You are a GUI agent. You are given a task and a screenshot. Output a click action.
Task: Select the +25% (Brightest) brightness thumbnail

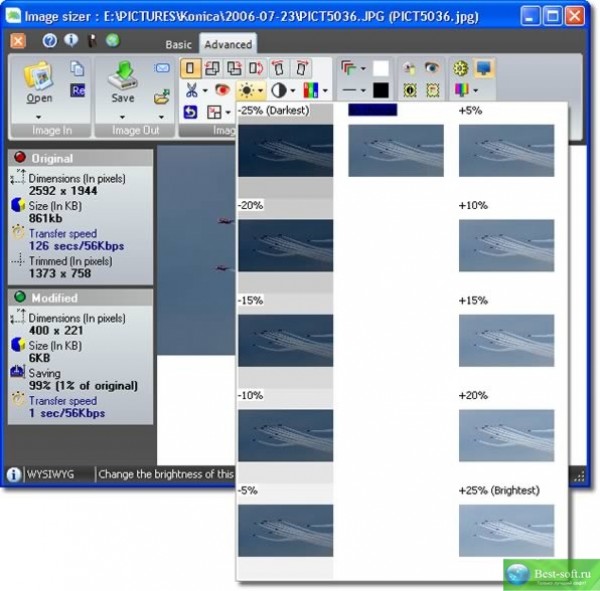pyautogui.click(x=506, y=531)
